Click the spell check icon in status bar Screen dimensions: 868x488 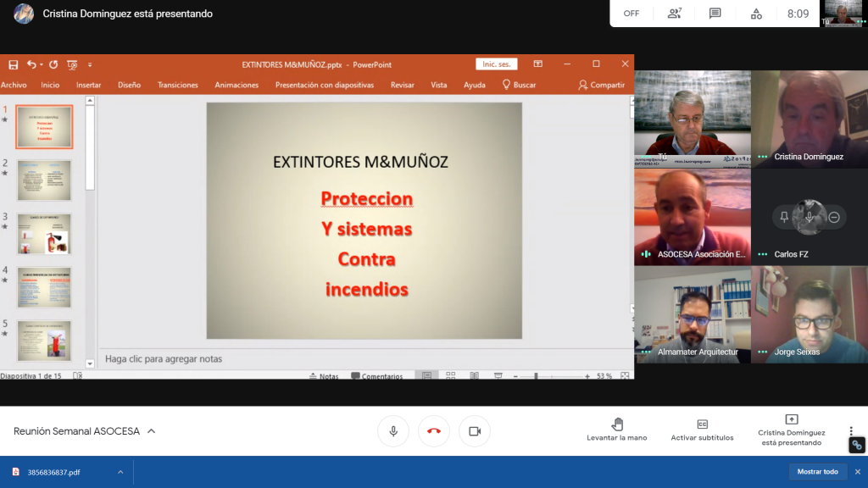[x=78, y=375]
